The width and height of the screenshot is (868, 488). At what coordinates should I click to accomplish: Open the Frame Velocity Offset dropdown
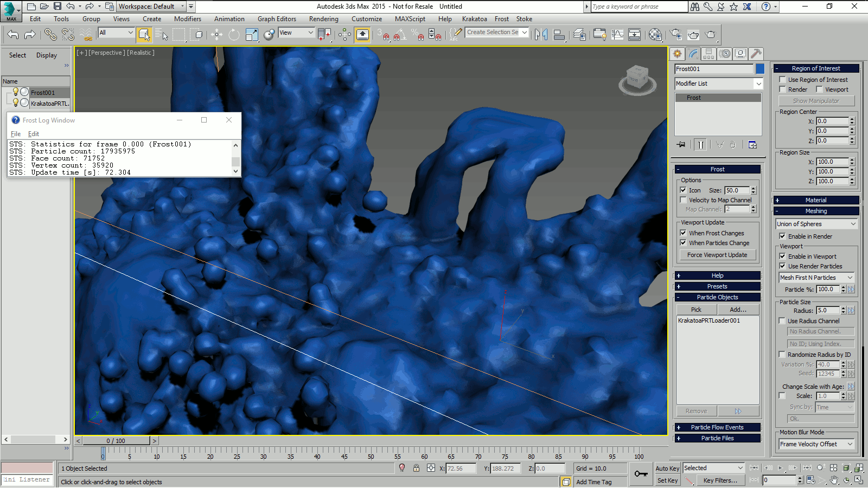(816, 444)
